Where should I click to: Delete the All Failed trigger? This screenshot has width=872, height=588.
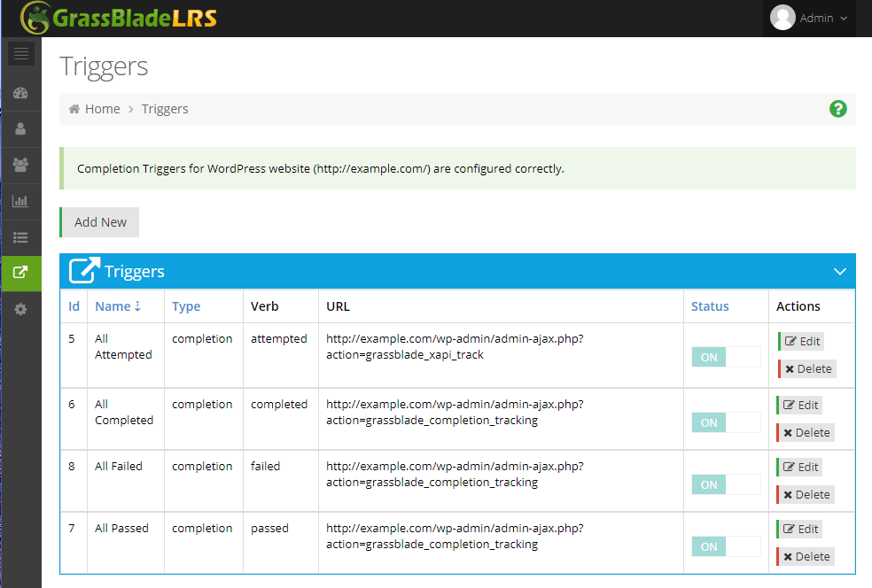(x=806, y=495)
